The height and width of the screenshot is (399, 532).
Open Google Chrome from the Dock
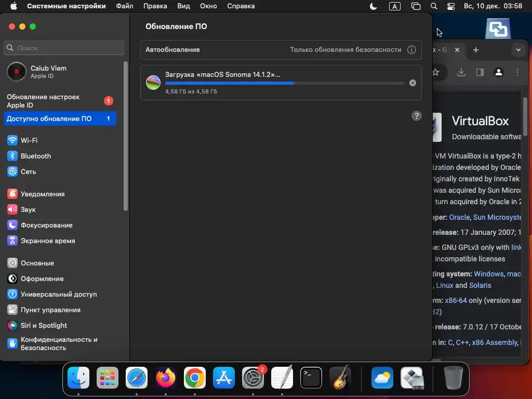[195, 378]
